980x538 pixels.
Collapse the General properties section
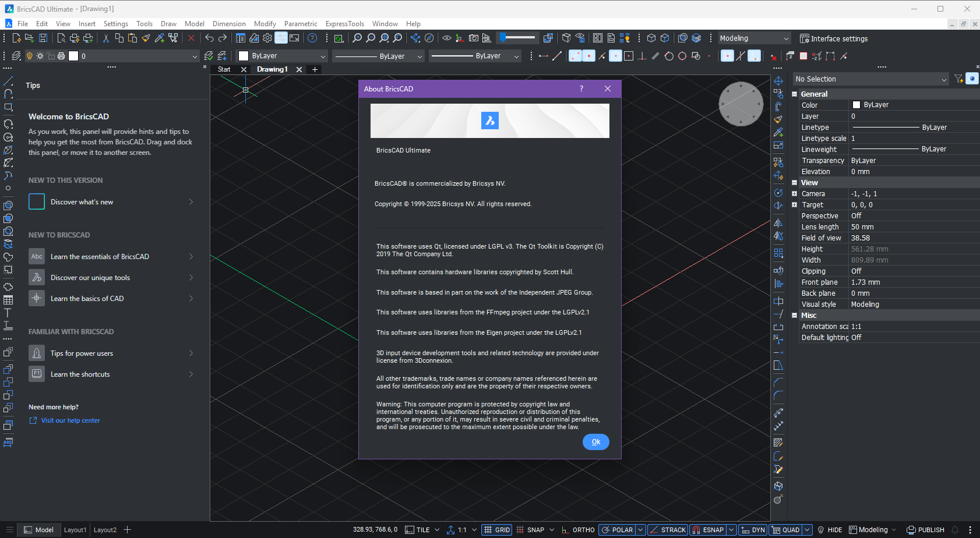[x=794, y=94]
